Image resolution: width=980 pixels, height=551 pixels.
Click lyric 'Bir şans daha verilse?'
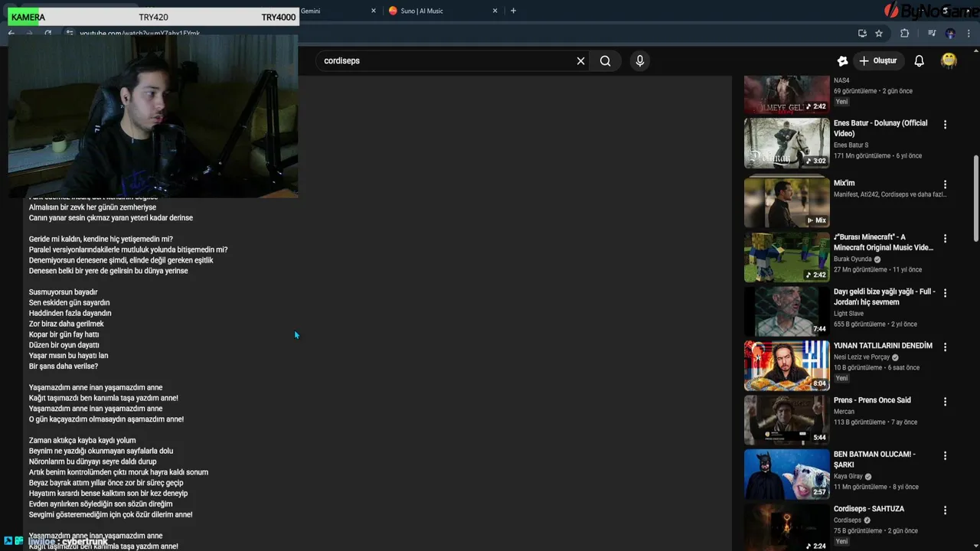tap(64, 367)
